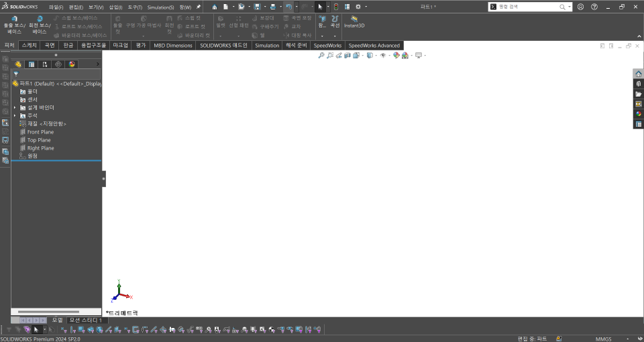Click the Extruded Boss/Base (돌출 보스/베이스) tool
The height and width of the screenshot is (342, 644).
[14, 25]
